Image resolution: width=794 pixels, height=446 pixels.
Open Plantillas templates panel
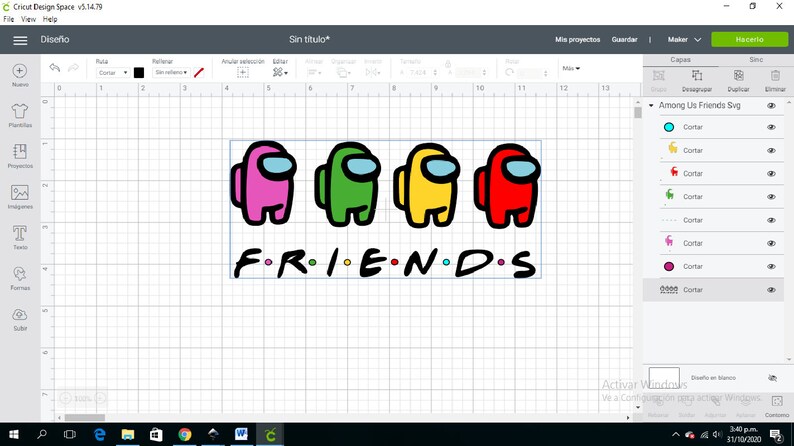pyautogui.click(x=20, y=115)
